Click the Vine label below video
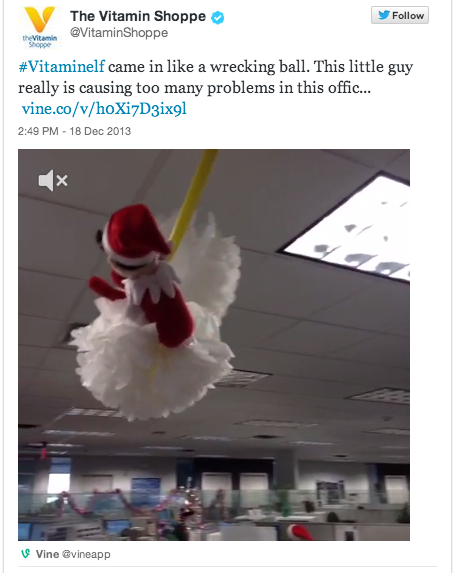460x573 pixels. [x=47, y=554]
